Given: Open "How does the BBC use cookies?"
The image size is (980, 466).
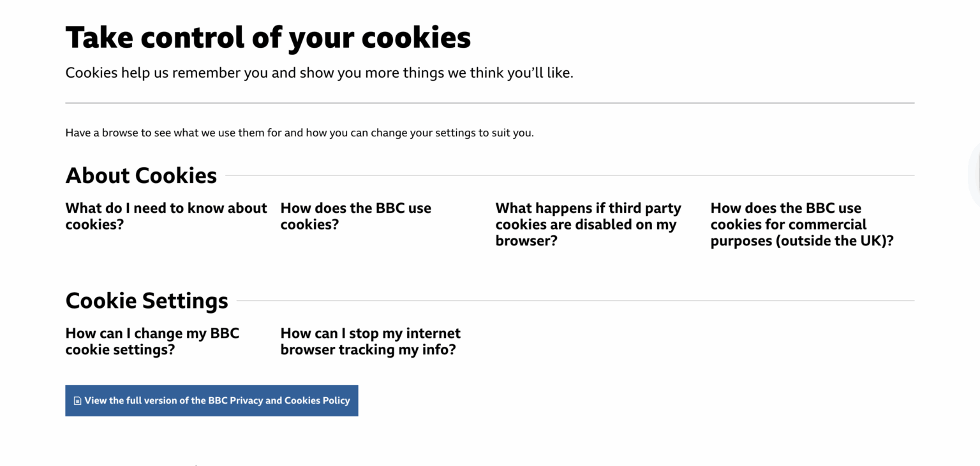Looking at the screenshot, I should [355, 216].
